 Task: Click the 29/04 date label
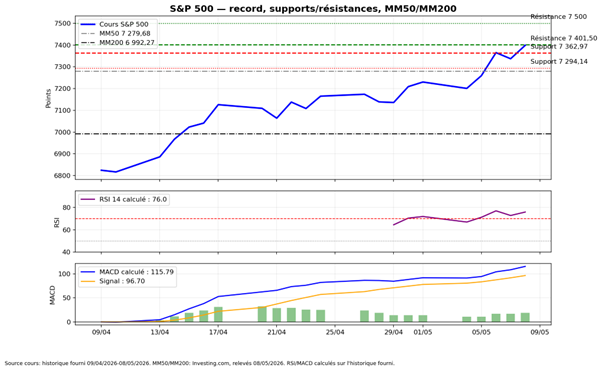394,332
